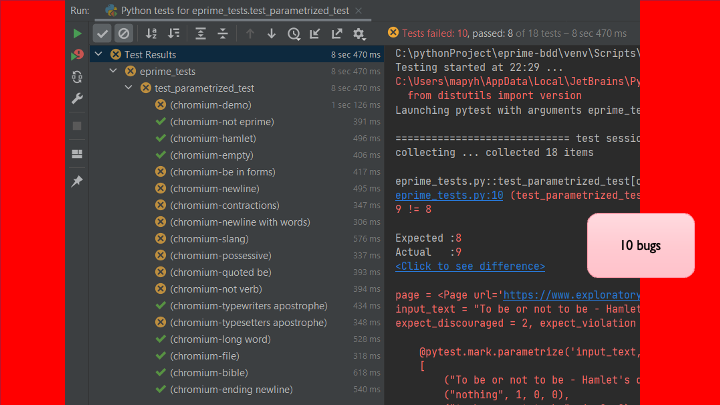
Task: Click the Expected :8 console line
Action: tap(428, 238)
